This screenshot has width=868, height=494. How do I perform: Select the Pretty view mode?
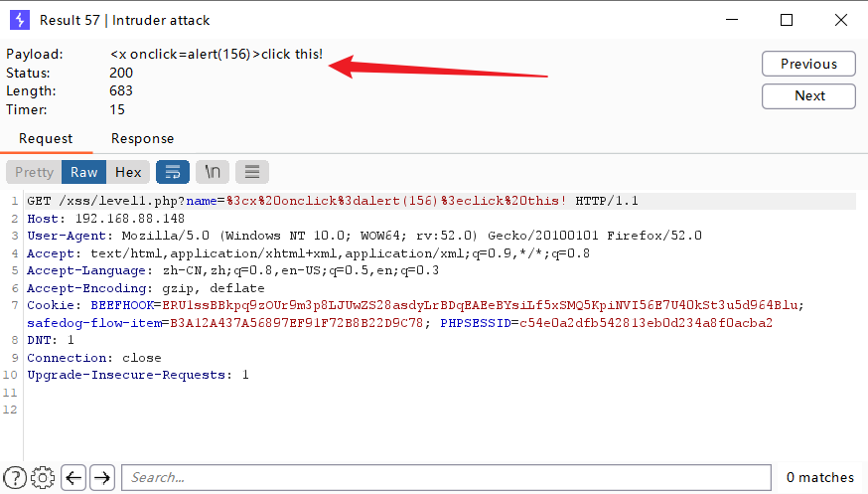pyautogui.click(x=34, y=172)
